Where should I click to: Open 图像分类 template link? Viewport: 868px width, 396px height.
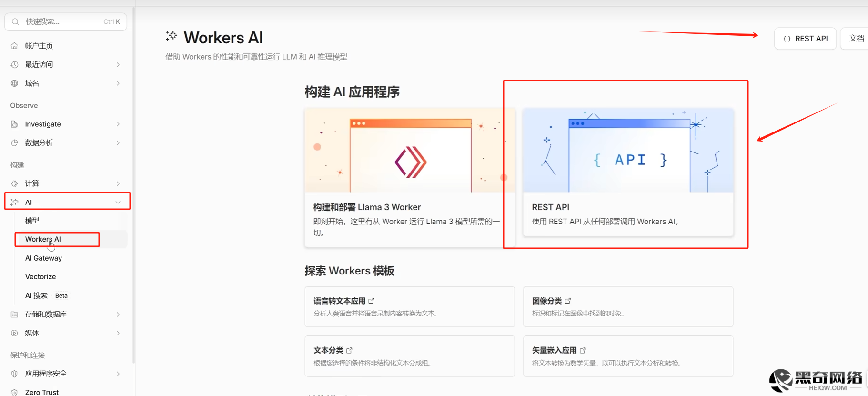552,301
